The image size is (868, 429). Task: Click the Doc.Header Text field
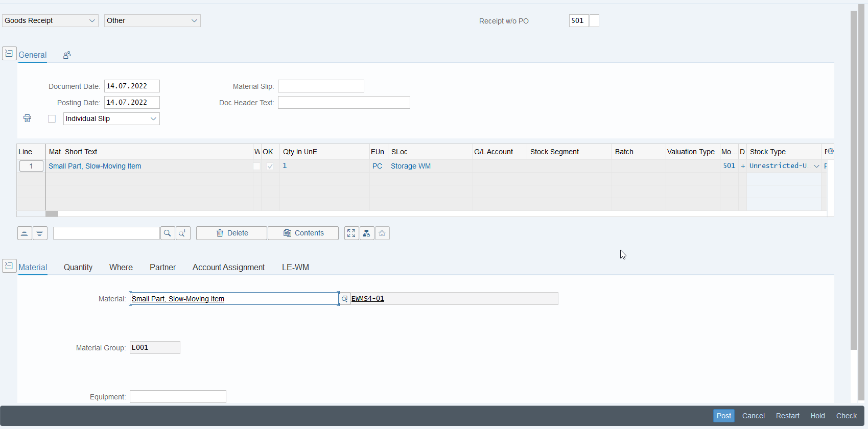(x=344, y=103)
